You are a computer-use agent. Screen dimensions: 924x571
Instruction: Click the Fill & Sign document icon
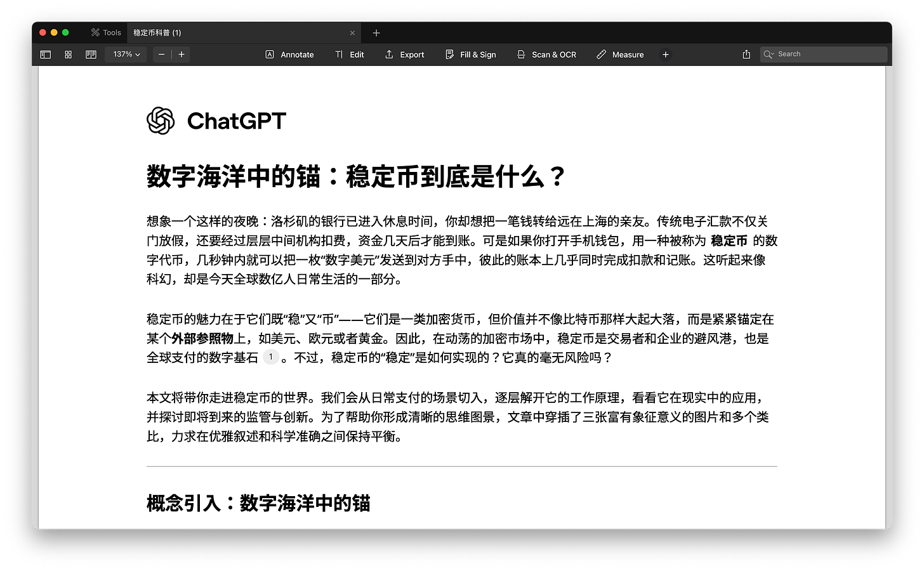(x=450, y=55)
